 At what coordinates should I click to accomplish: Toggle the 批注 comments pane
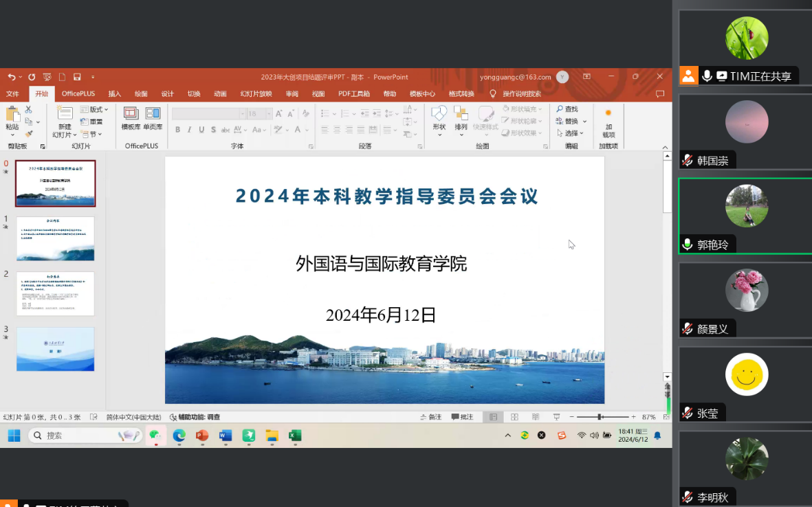click(462, 417)
